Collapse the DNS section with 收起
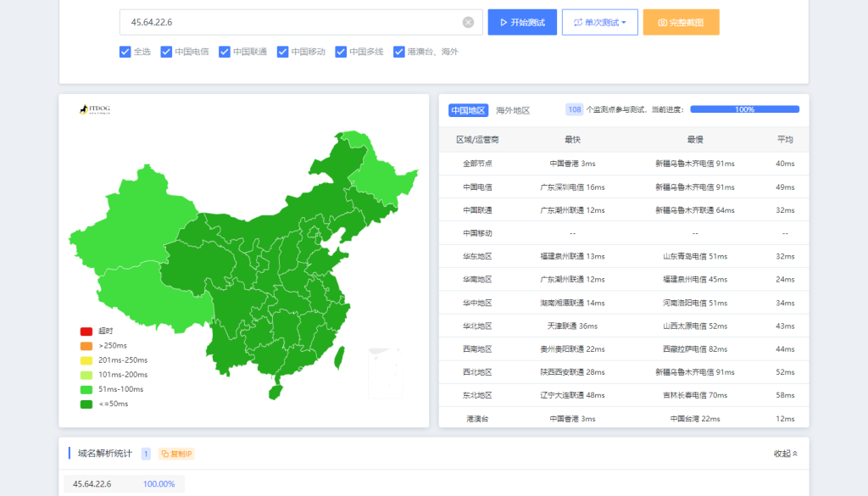The width and height of the screenshot is (868, 496). point(785,454)
